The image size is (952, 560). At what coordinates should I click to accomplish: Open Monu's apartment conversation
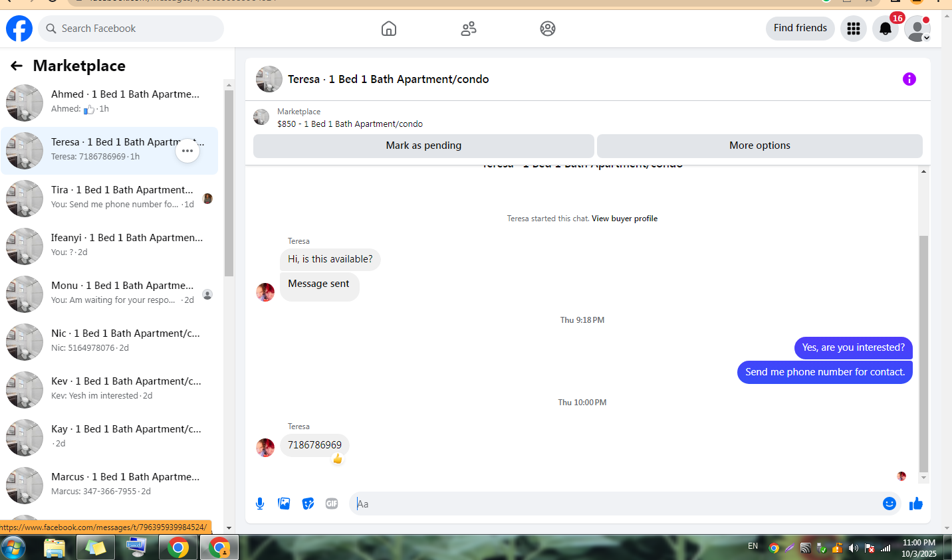tap(110, 294)
